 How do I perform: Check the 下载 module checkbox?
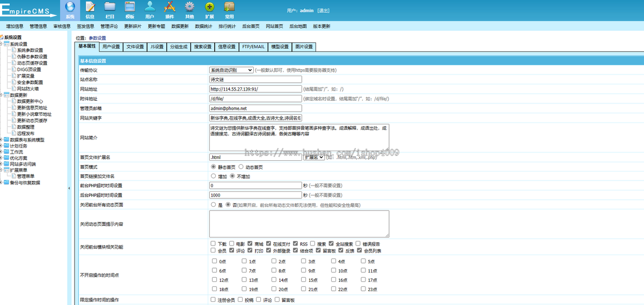(x=214, y=243)
